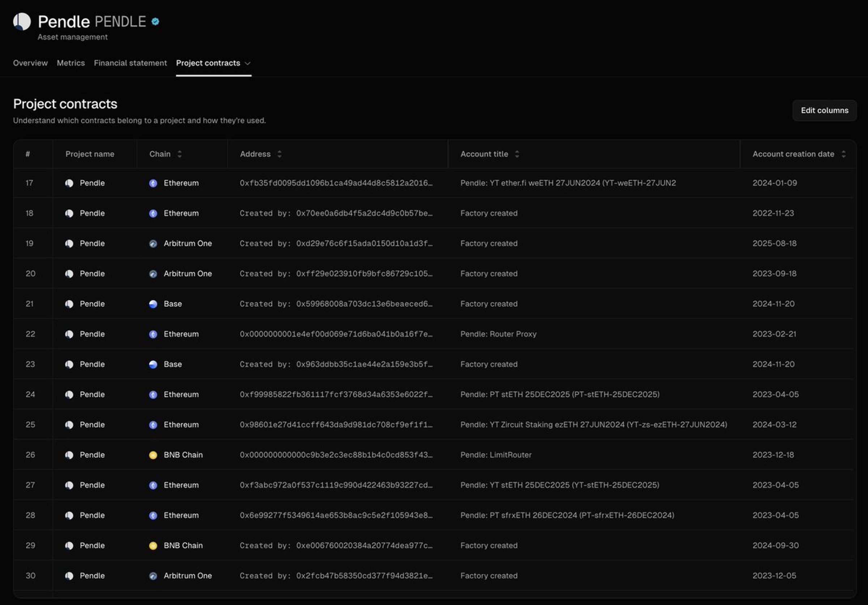Viewport: 868px width, 605px height.
Task: Click the Ethereum chain icon in row 17
Action: 153,183
